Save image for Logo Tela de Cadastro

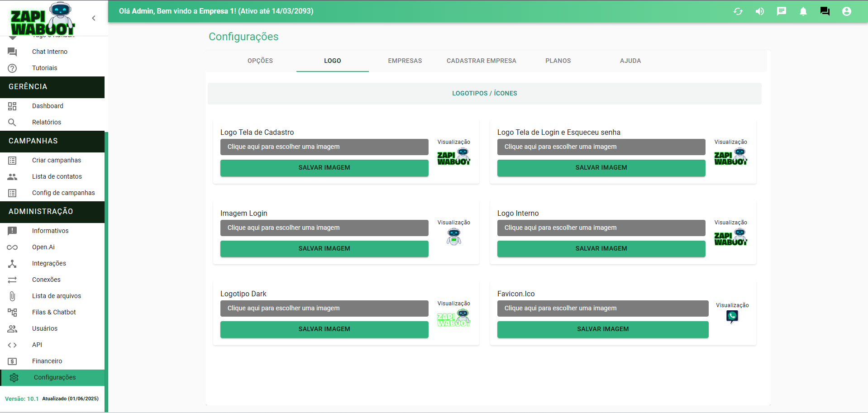(324, 168)
